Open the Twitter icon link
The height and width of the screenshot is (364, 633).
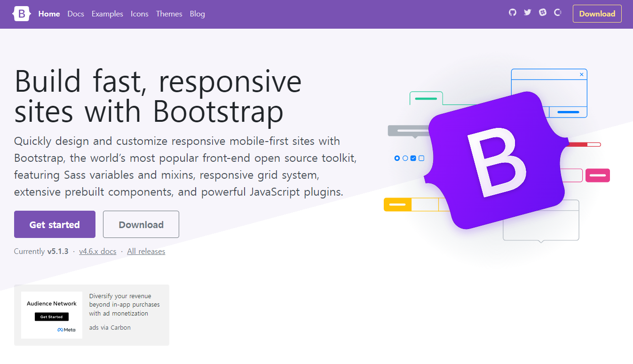528,13
